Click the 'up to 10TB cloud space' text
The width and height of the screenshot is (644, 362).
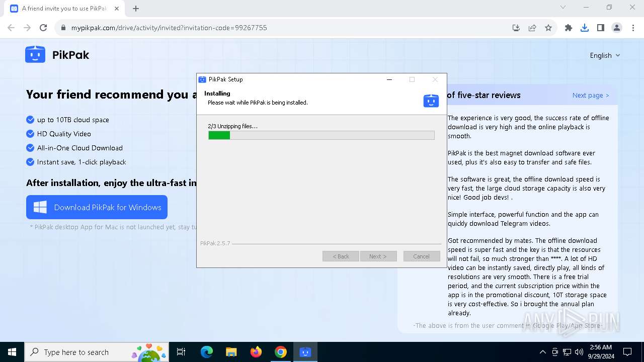click(x=73, y=120)
